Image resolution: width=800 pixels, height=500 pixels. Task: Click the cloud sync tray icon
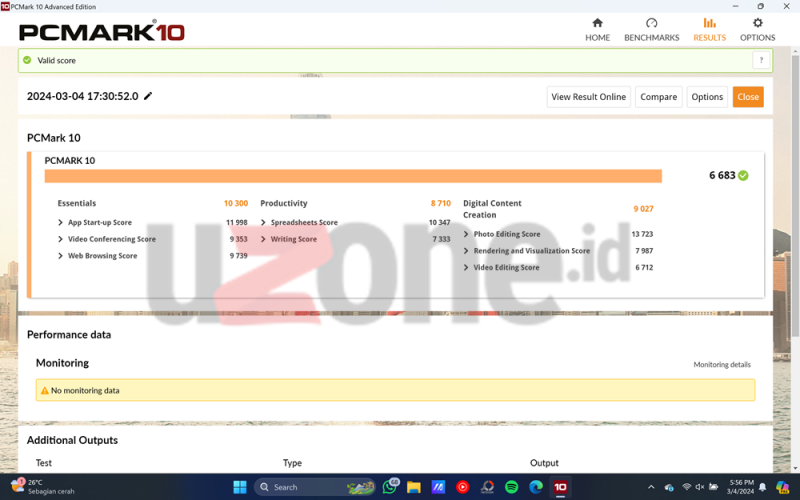(669, 487)
